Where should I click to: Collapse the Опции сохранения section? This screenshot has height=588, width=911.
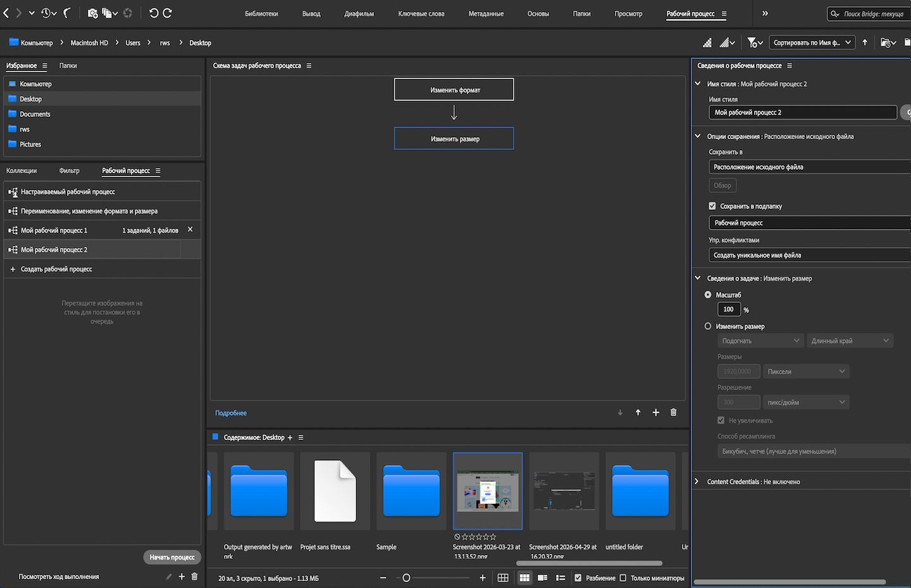[698, 136]
